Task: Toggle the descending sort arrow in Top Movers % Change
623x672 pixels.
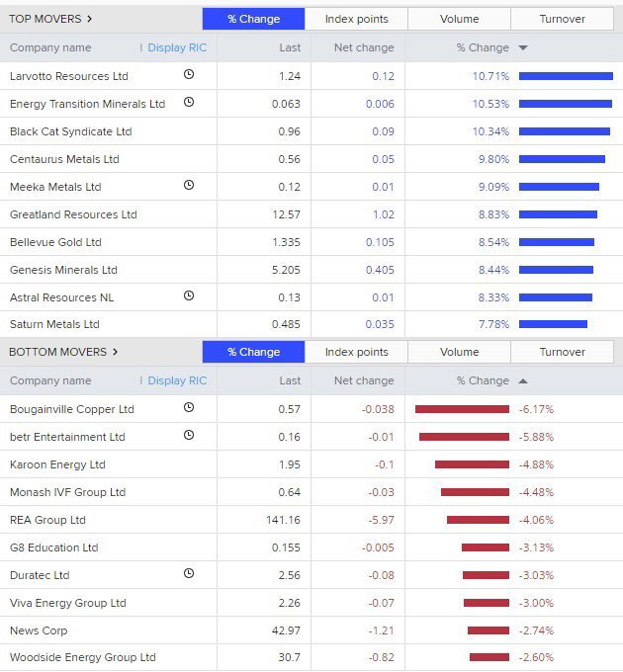Action: click(523, 47)
